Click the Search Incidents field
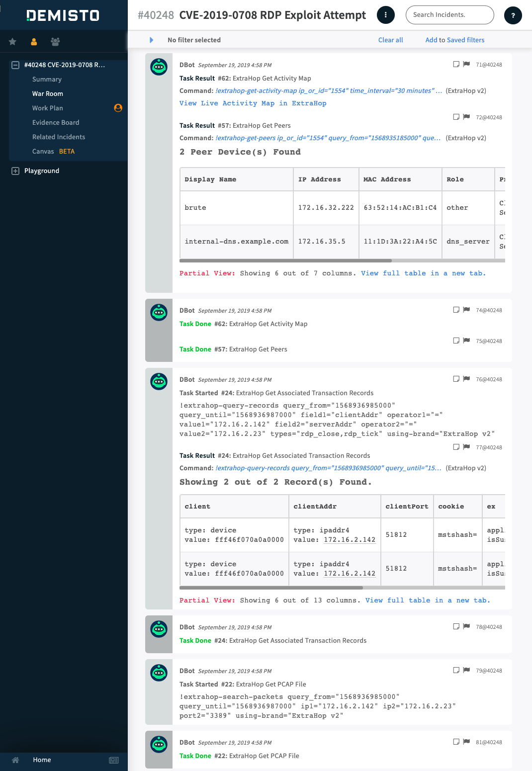This screenshot has height=771, width=532. (x=450, y=15)
